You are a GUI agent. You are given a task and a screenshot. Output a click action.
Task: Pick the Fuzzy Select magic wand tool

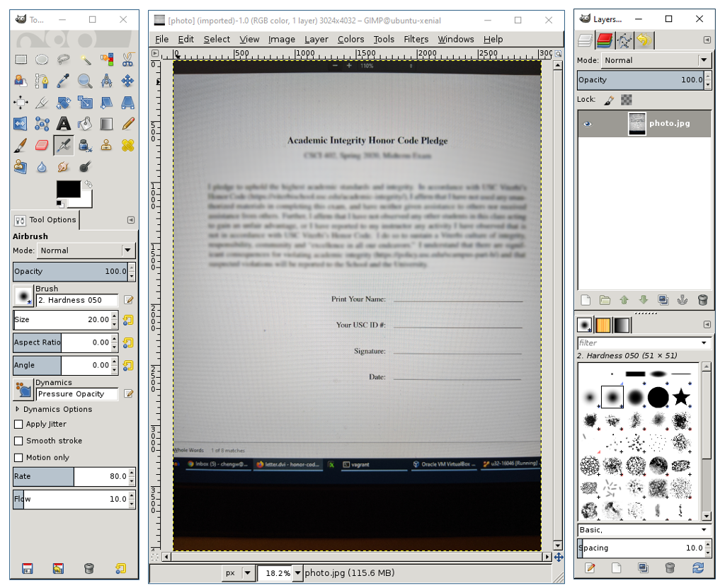(85, 59)
